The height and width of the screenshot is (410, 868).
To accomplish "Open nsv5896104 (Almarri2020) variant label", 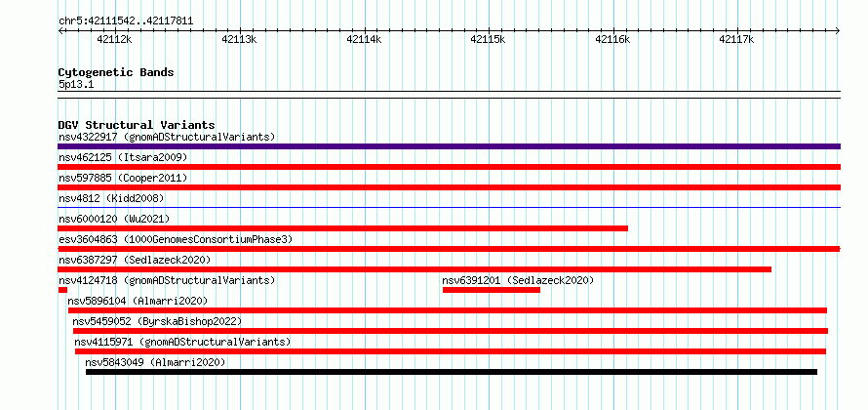I will (x=138, y=301).
